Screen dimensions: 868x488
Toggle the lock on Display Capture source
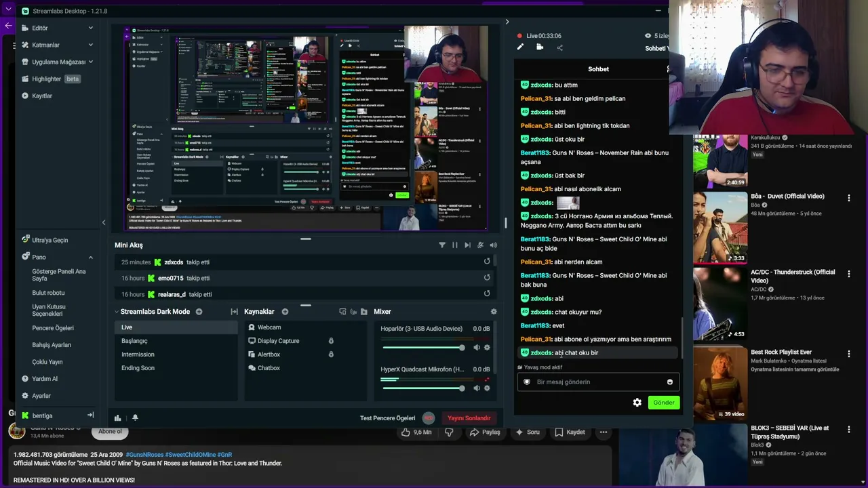click(x=331, y=341)
